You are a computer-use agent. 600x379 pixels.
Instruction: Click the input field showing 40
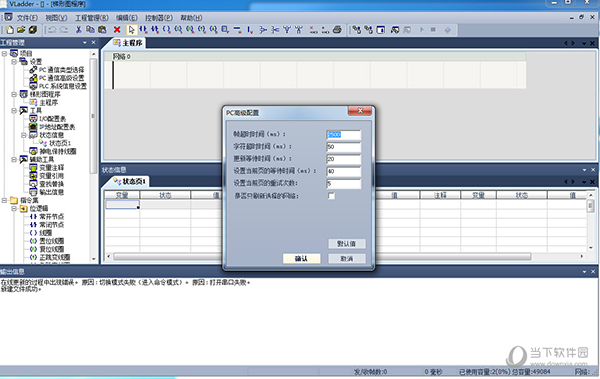coord(343,171)
